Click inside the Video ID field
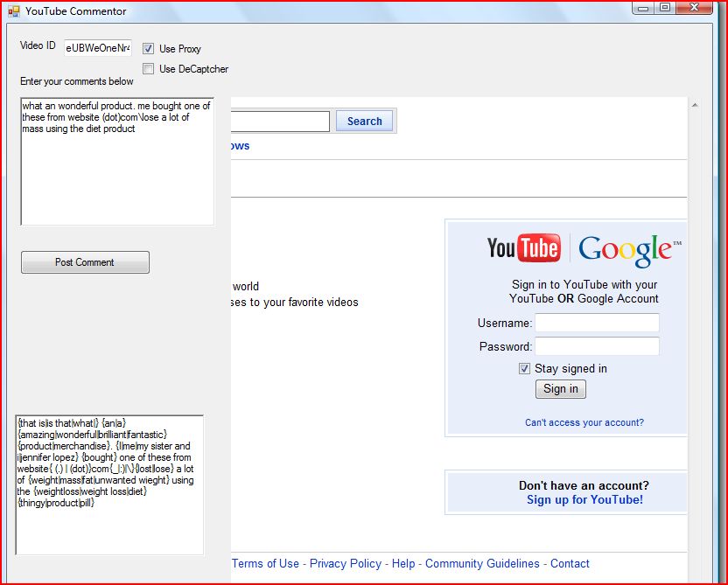 coord(98,48)
